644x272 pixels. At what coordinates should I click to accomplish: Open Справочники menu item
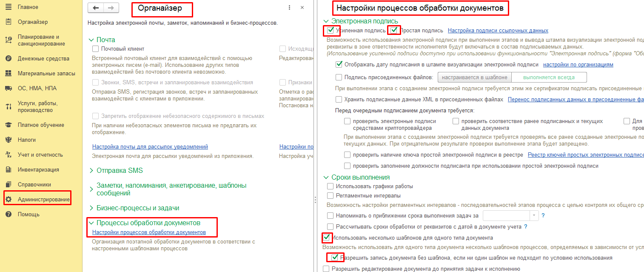point(34,184)
